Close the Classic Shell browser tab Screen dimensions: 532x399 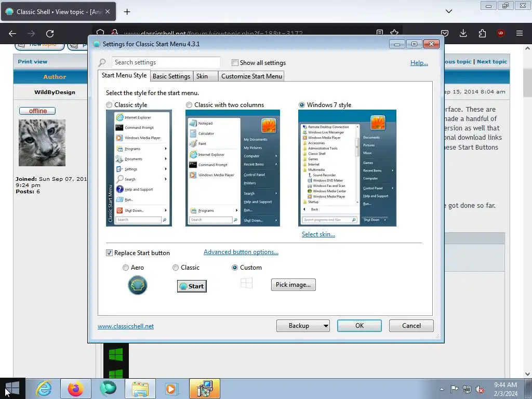tap(108, 11)
